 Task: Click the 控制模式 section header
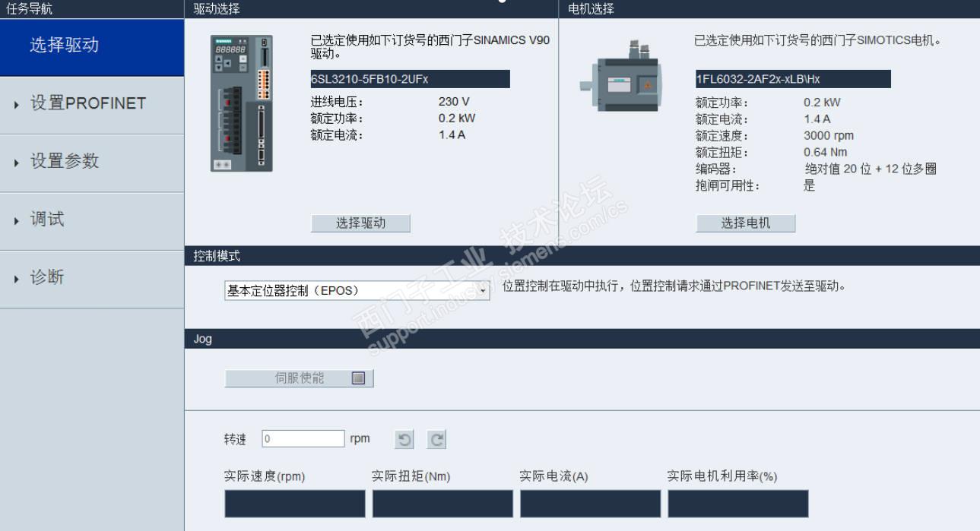(582, 256)
